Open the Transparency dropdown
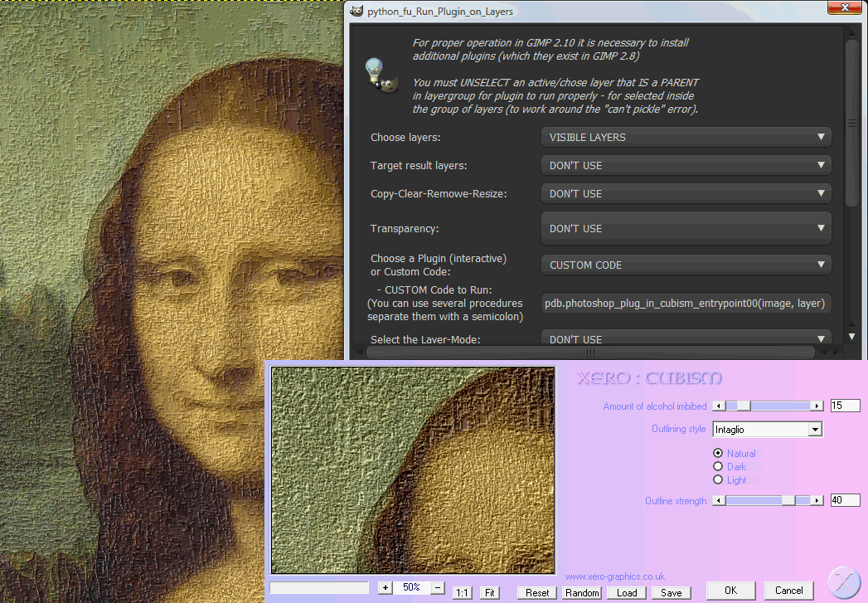This screenshot has height=603, width=868. (686, 228)
